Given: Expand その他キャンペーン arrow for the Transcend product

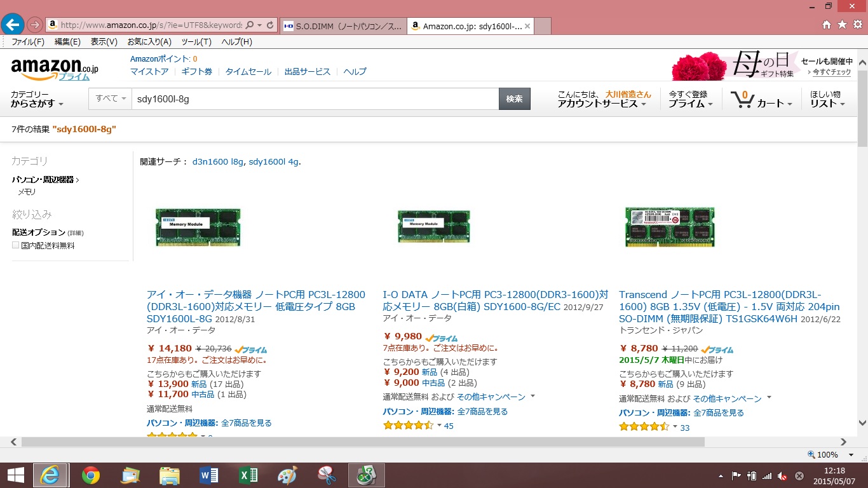Looking at the screenshot, I should [x=769, y=397].
